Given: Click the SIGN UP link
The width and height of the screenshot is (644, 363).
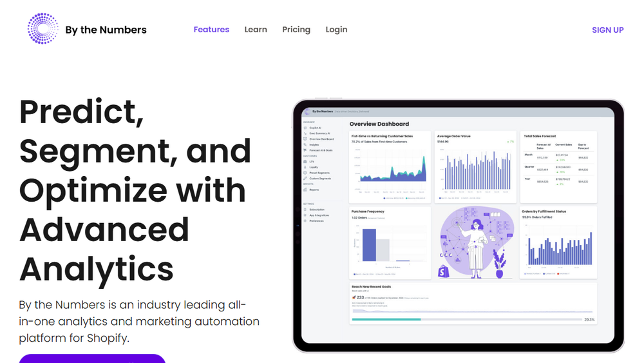Looking at the screenshot, I should pyautogui.click(x=607, y=30).
